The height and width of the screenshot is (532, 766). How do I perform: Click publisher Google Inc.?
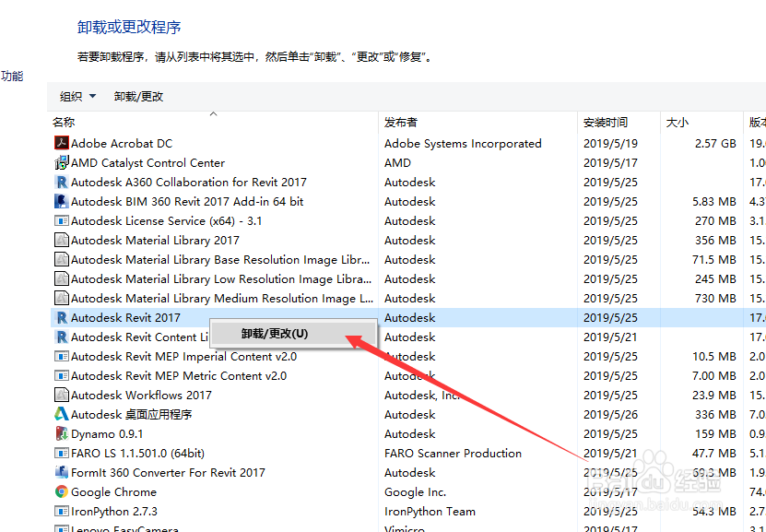pos(415,492)
